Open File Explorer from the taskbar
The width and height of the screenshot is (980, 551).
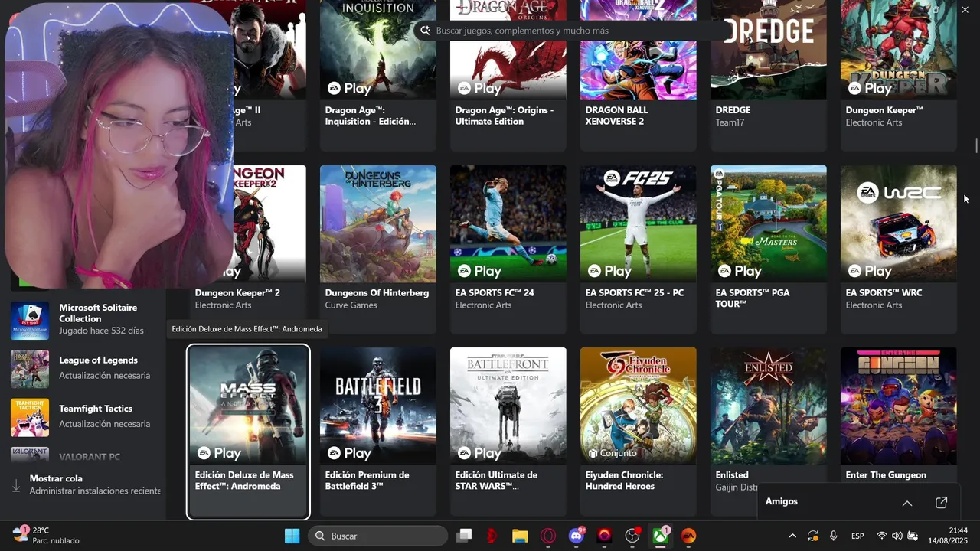tap(520, 536)
